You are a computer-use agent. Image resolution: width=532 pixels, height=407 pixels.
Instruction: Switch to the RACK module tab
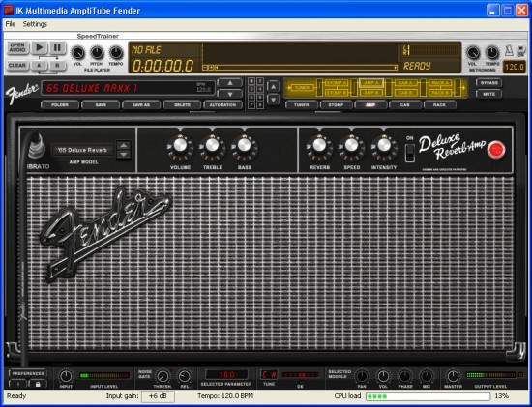pos(439,104)
